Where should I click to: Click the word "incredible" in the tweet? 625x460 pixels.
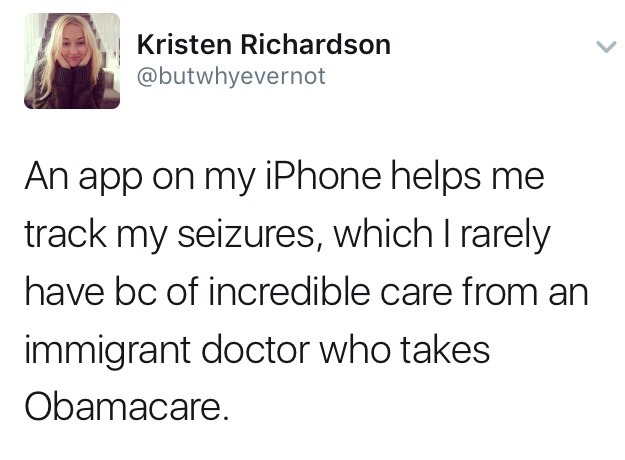click(289, 291)
